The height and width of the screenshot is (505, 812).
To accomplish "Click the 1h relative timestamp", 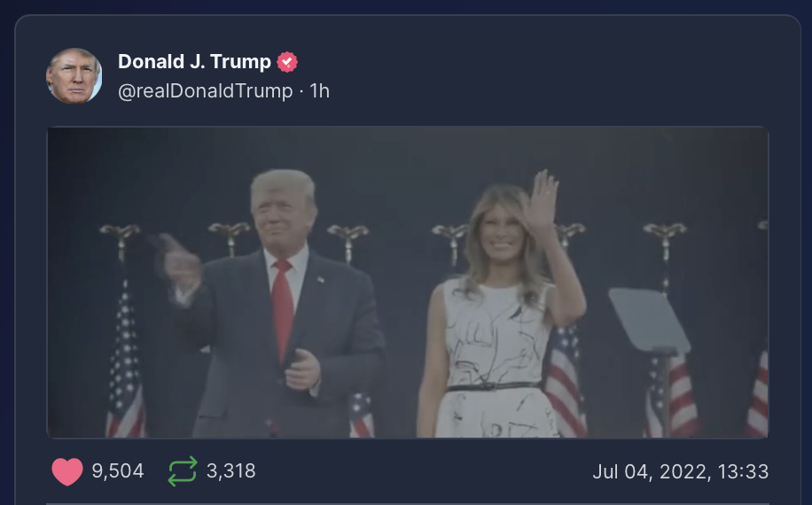I will [319, 91].
